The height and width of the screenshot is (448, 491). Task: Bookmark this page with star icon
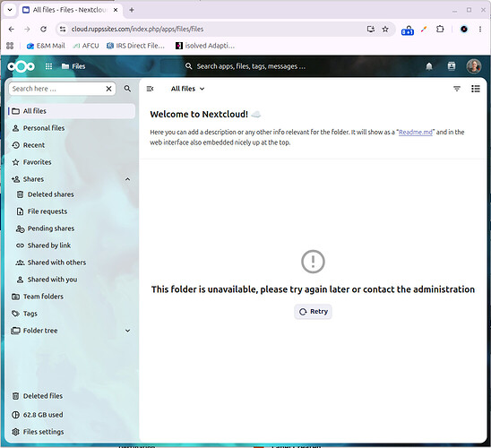[x=385, y=29]
